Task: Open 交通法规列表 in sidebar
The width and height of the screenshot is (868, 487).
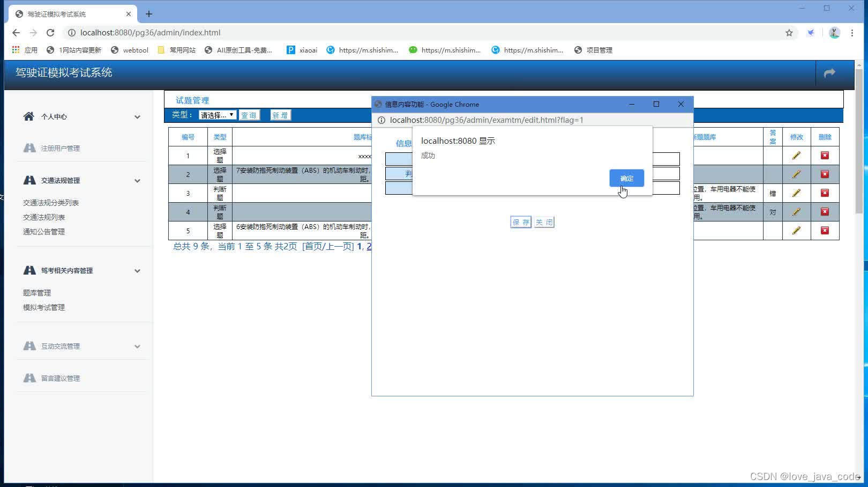Action: coord(44,217)
